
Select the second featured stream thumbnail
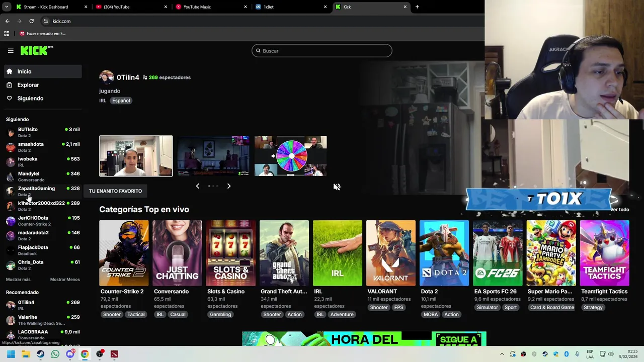(213, 156)
